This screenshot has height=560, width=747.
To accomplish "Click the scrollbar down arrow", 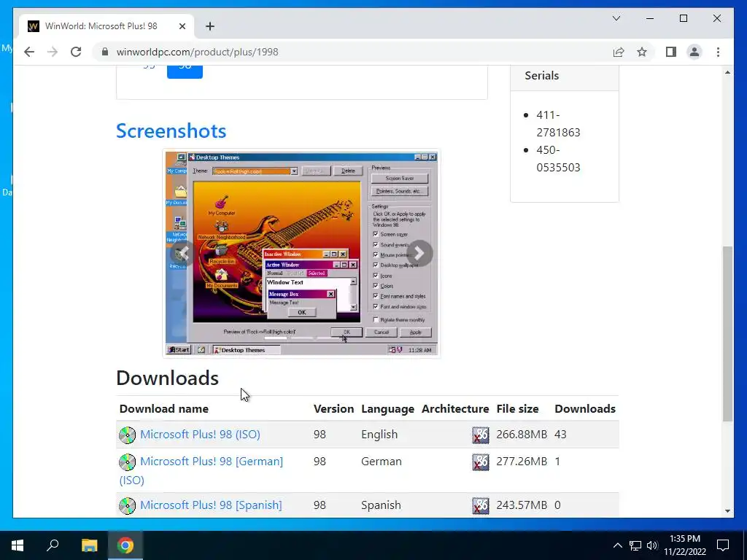I will point(727,511).
